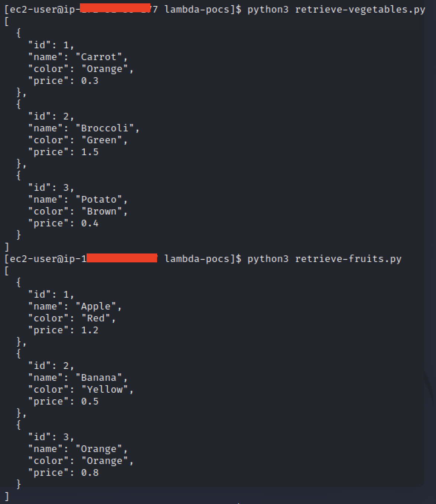436x504 pixels.
Task: Click the "Green" color value
Action: click(x=102, y=140)
